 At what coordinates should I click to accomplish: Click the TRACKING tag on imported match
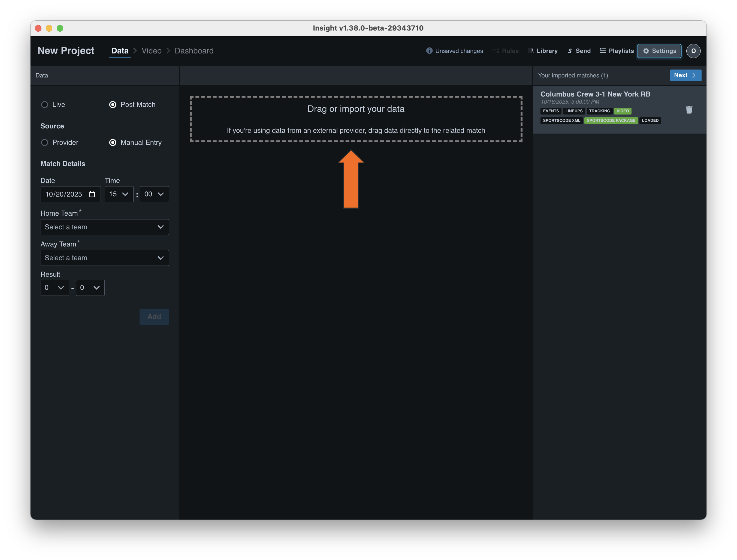tap(599, 111)
